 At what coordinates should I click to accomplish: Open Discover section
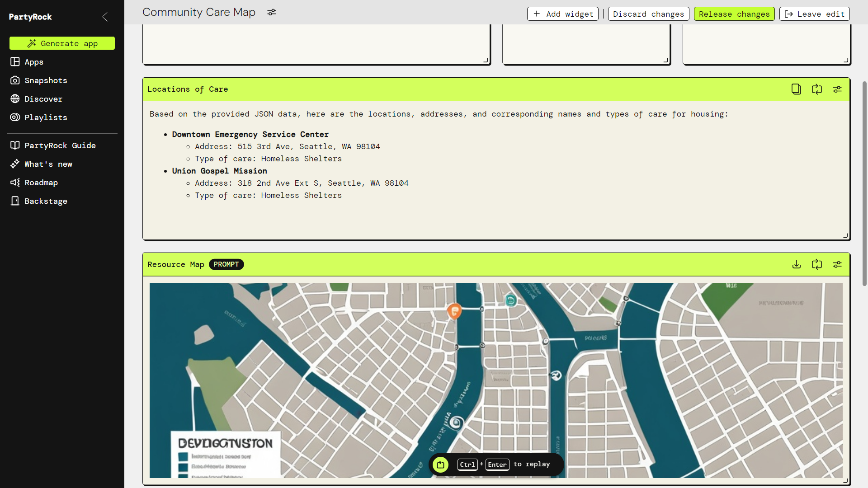[x=43, y=99]
